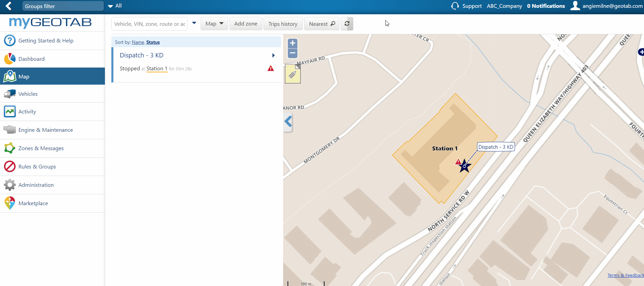Click the red warning triangle in vehicle list
Viewport: 644px width, 286px height.
click(x=271, y=68)
